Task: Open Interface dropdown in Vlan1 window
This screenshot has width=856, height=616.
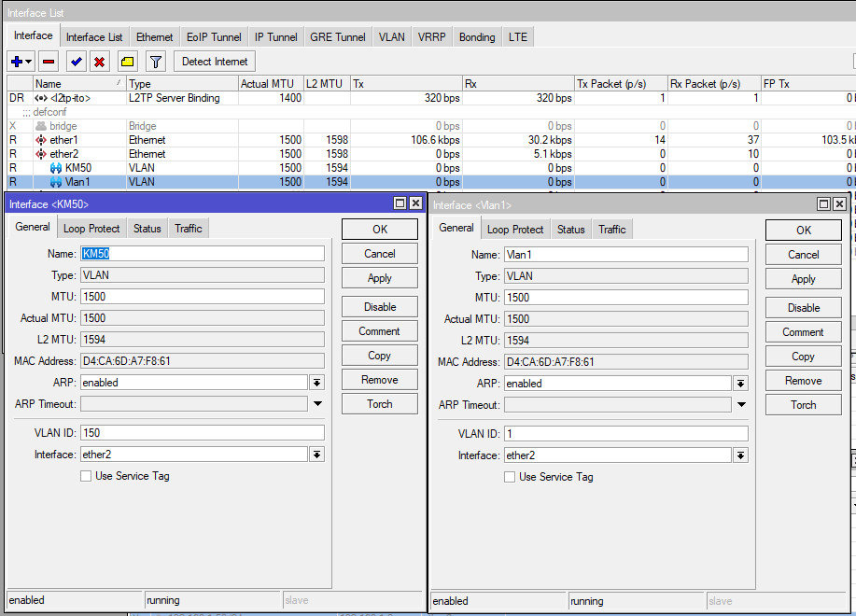Action: pos(740,455)
